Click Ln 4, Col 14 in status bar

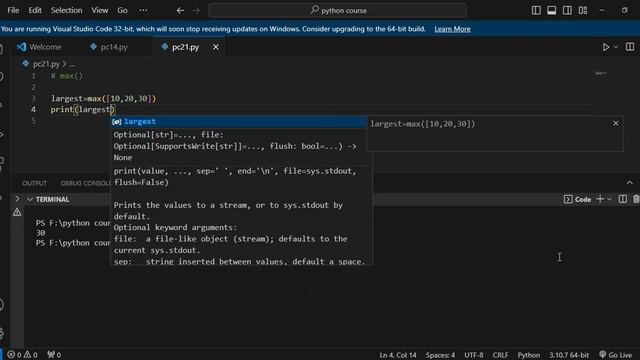point(398,355)
